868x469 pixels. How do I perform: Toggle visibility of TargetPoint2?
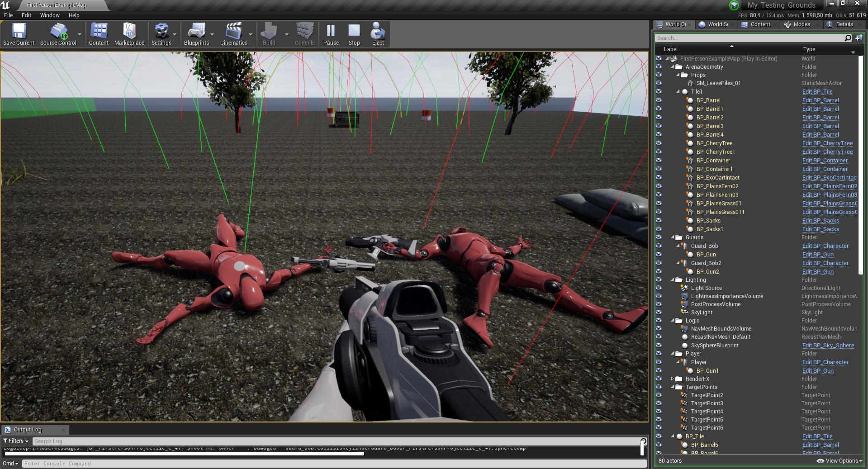coord(659,395)
